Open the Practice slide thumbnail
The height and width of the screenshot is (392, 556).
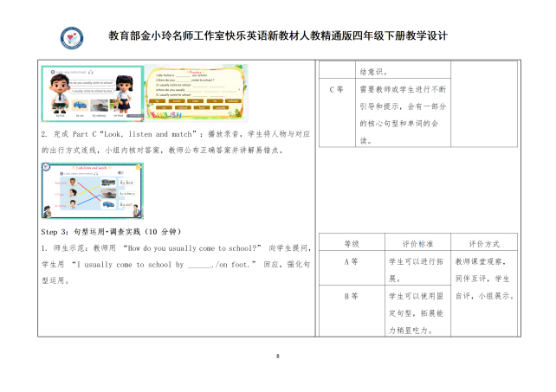[197, 93]
